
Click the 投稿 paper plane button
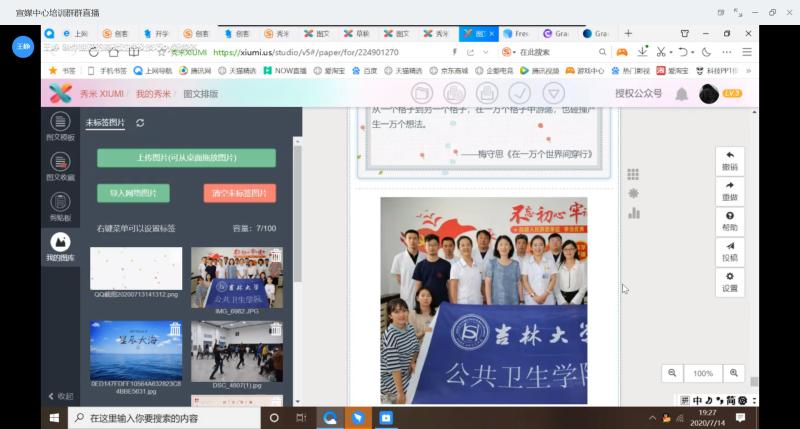(730, 251)
